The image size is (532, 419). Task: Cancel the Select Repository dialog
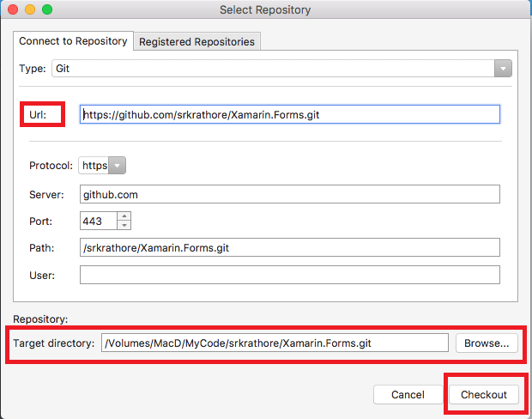click(408, 395)
